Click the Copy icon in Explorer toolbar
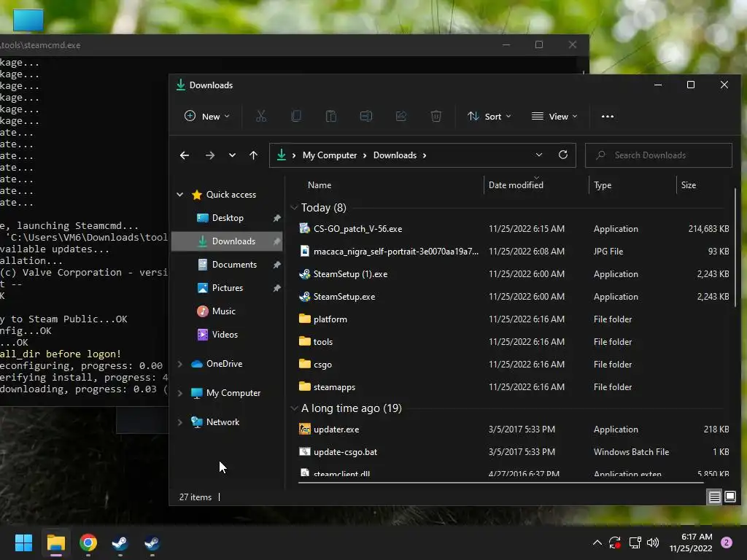 pos(296,116)
